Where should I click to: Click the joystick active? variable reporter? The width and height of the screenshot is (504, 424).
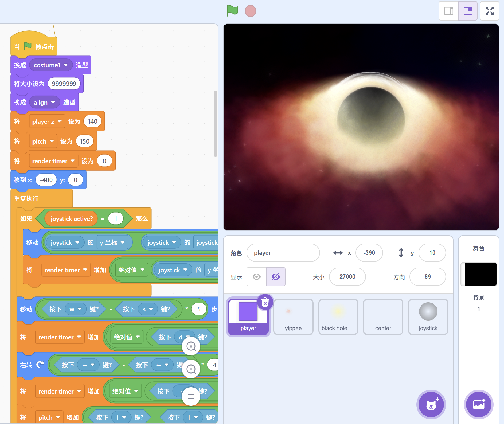point(71,219)
